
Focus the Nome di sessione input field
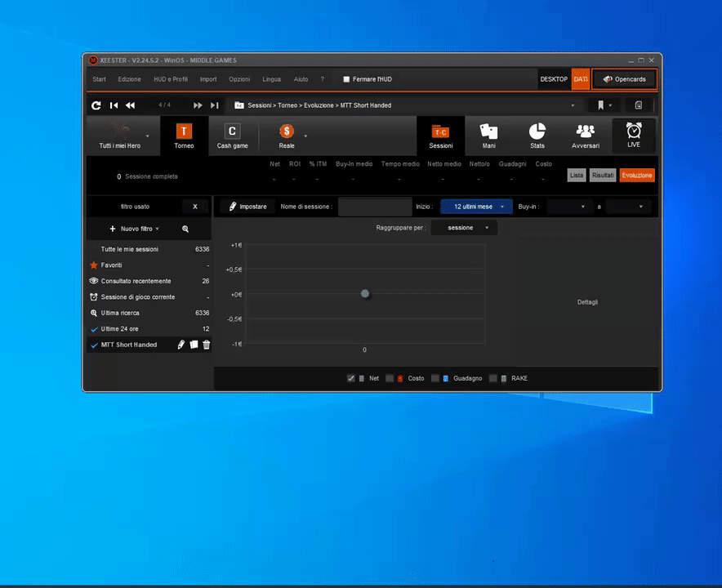pos(375,207)
